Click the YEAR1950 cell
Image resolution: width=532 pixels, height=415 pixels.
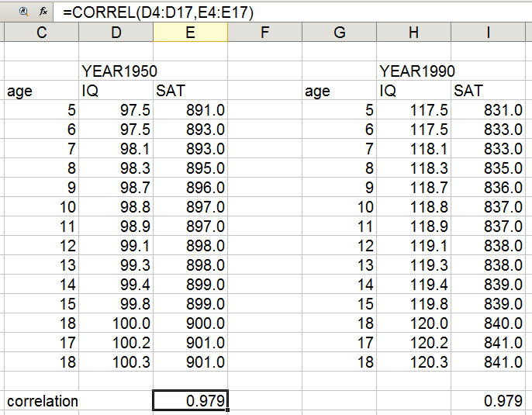116,71
